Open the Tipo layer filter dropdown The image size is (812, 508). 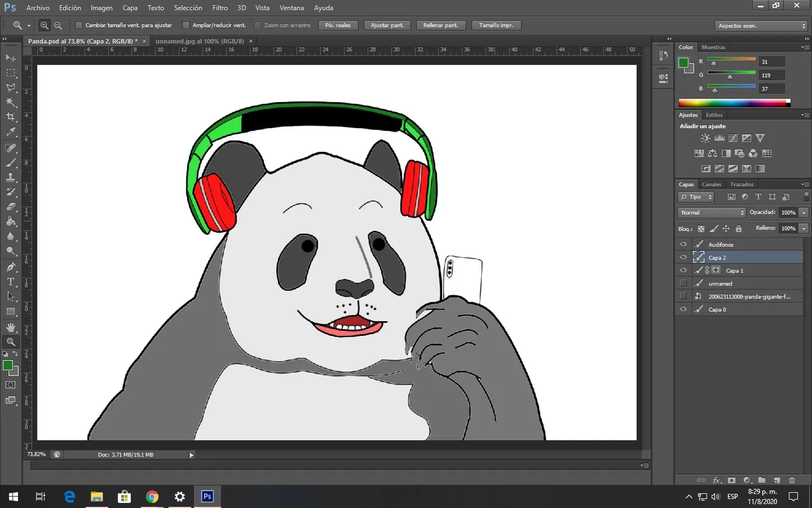point(696,197)
